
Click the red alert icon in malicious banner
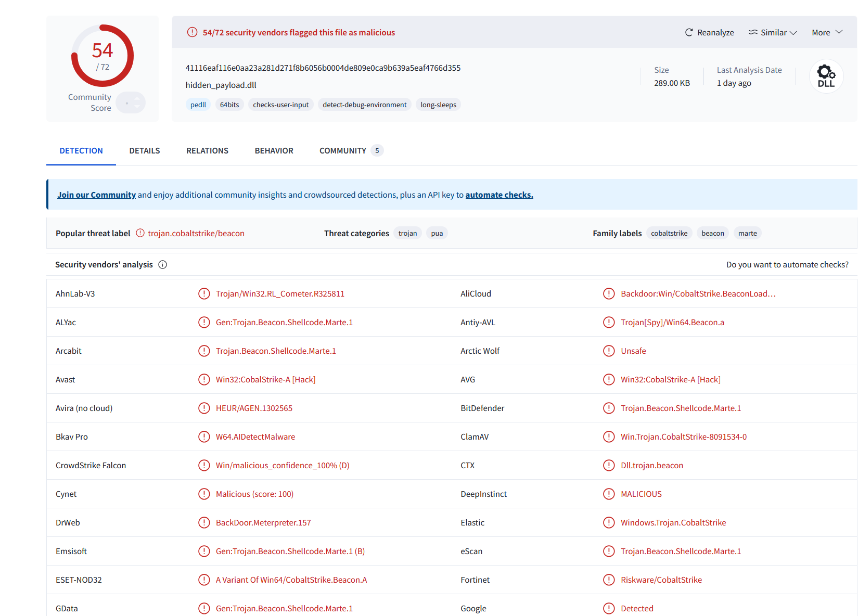pos(192,32)
